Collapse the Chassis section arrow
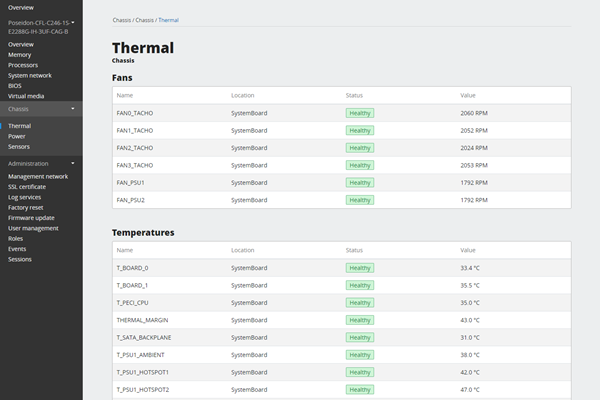Viewport: 600px width, 400px height. 73,109
